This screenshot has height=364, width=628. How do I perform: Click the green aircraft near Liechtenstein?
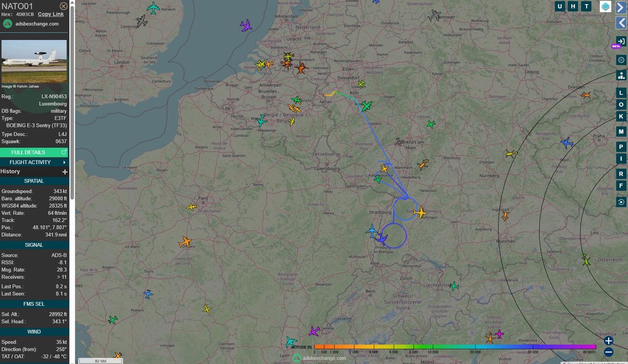pyautogui.click(x=454, y=286)
